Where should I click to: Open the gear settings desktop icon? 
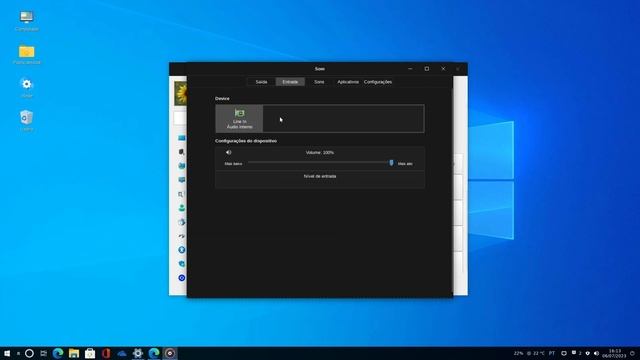pyautogui.click(x=27, y=87)
